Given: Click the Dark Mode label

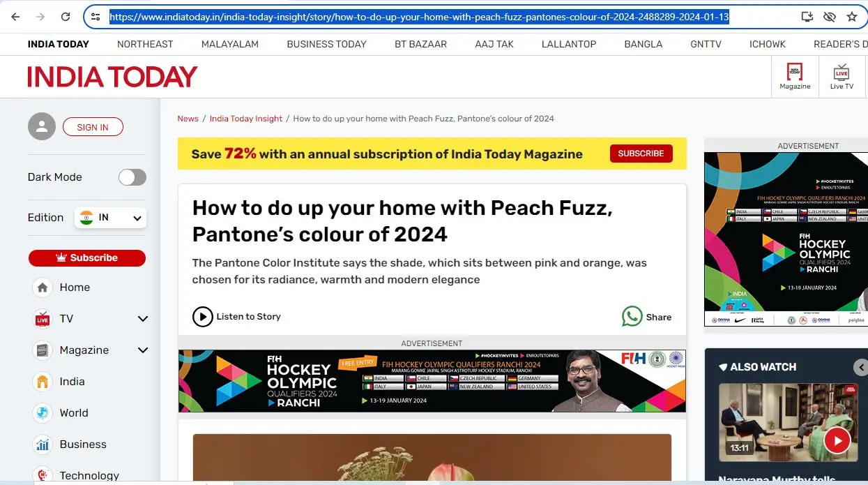Looking at the screenshot, I should tap(54, 177).
